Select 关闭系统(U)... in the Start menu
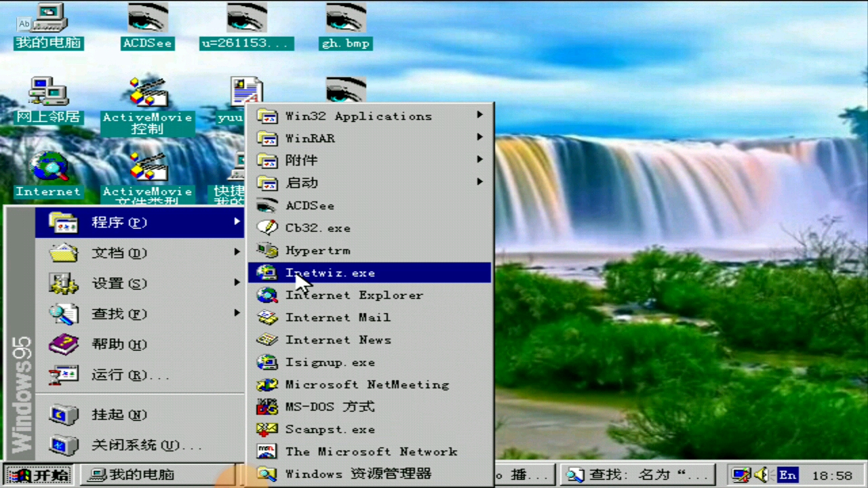This screenshot has height=488, width=868. (140, 445)
